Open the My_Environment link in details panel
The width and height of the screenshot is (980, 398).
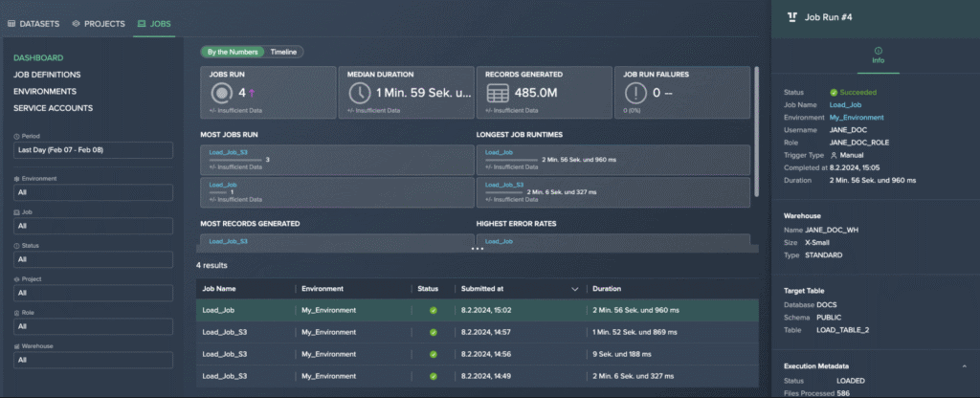click(857, 118)
